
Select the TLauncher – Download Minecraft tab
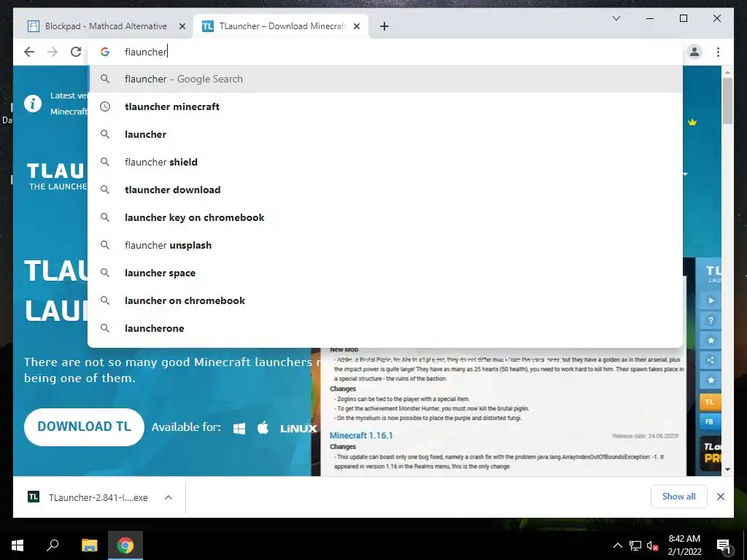coord(281,26)
